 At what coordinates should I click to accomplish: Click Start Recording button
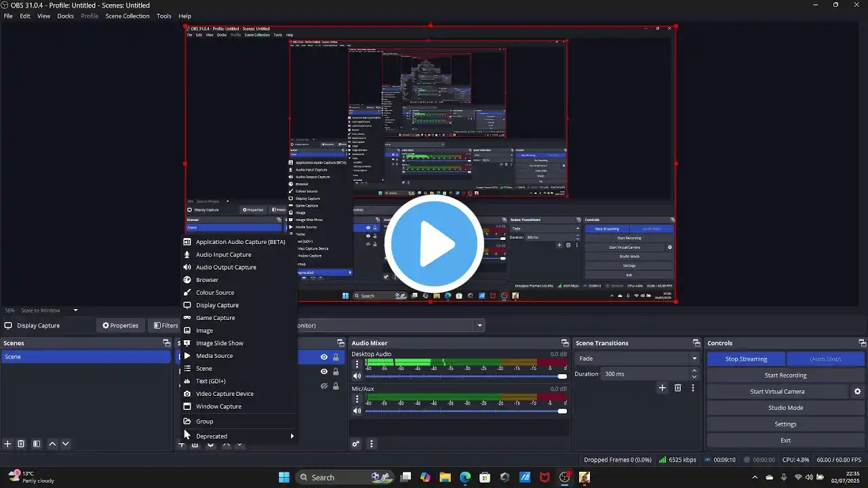click(x=785, y=375)
